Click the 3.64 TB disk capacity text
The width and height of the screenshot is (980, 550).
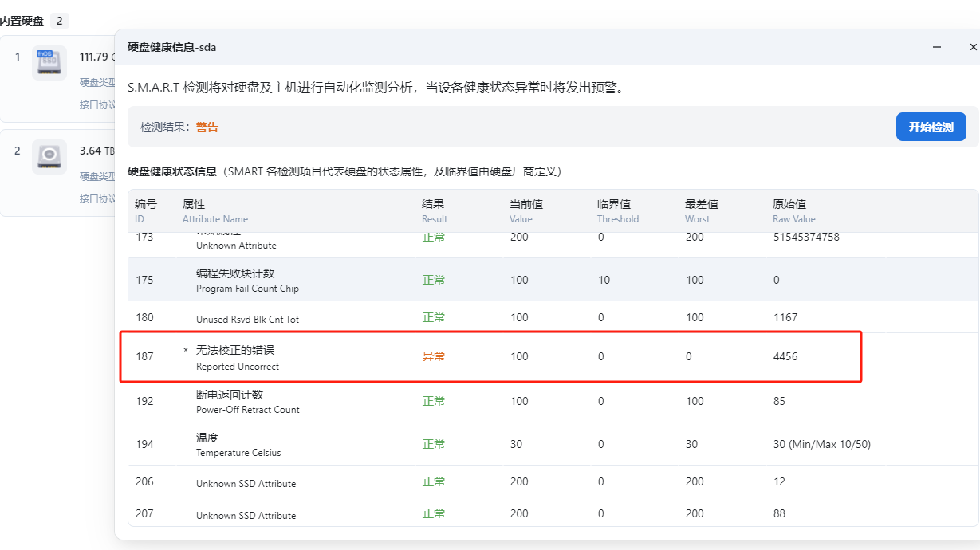[96, 151]
